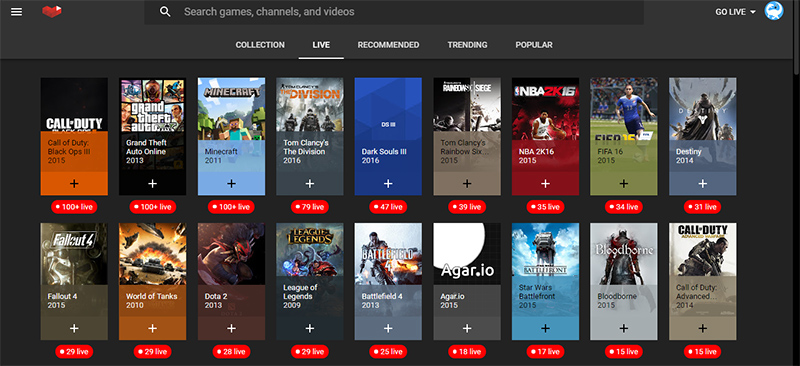Click the 'NBA 2K16' title text
800x366 pixels.
[x=536, y=152]
